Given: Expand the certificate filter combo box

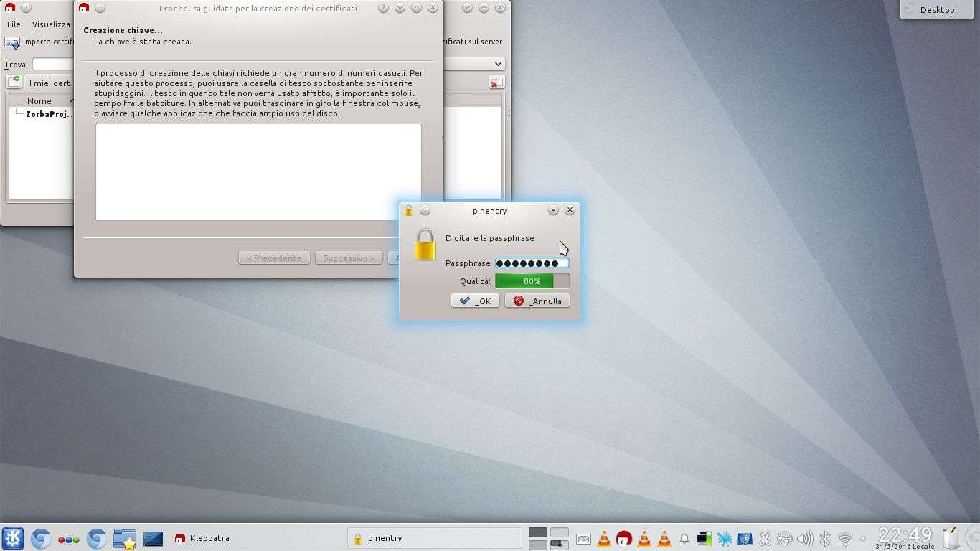Looking at the screenshot, I should (499, 64).
